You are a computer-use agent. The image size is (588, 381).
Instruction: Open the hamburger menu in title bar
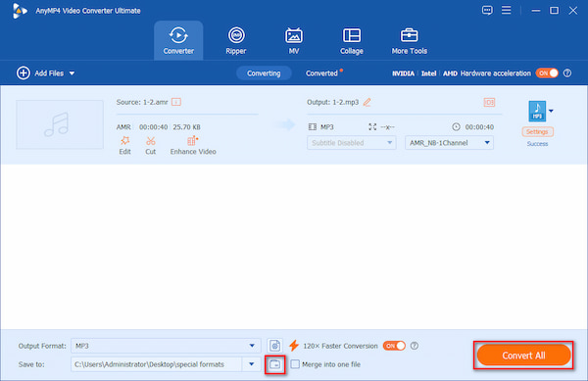click(507, 10)
